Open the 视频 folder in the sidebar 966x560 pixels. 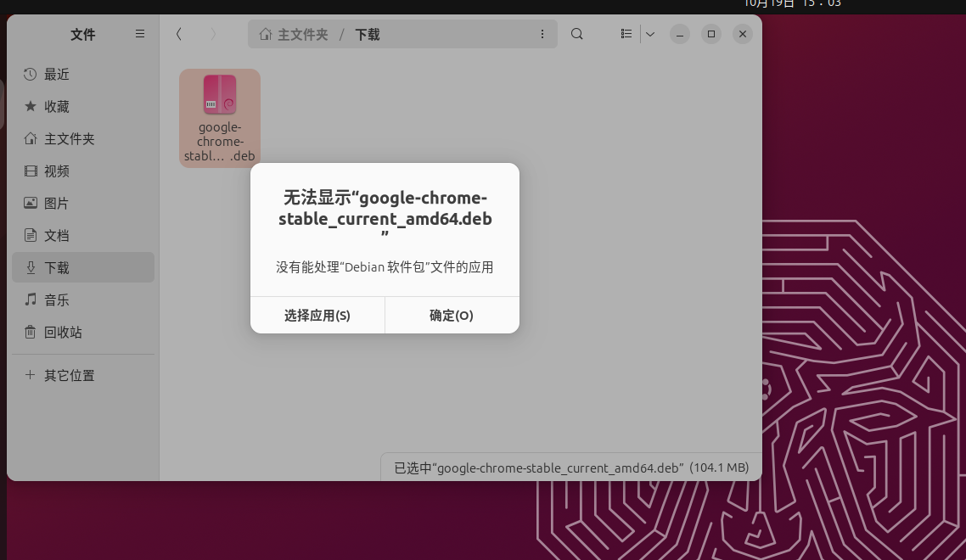83,171
